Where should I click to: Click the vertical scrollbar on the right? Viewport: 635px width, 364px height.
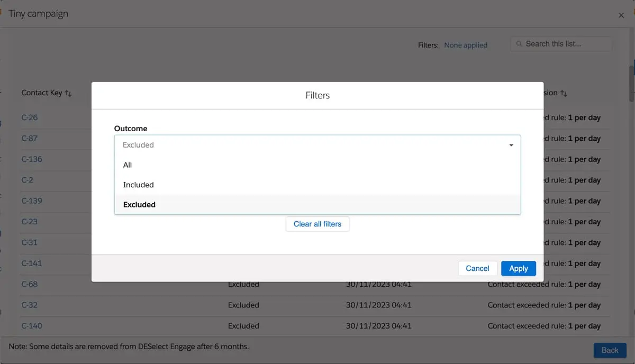click(x=631, y=83)
